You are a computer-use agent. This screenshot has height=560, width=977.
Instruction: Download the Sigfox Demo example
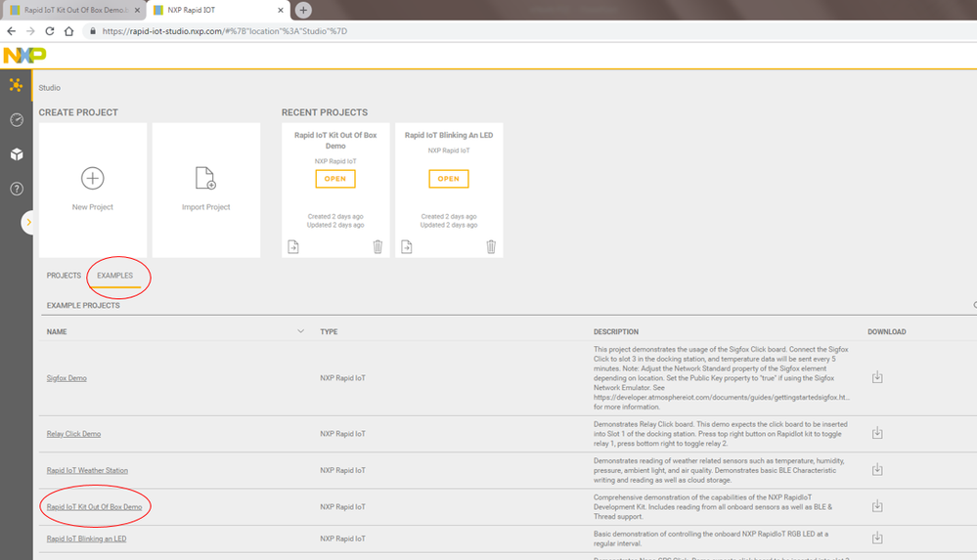[x=877, y=377]
